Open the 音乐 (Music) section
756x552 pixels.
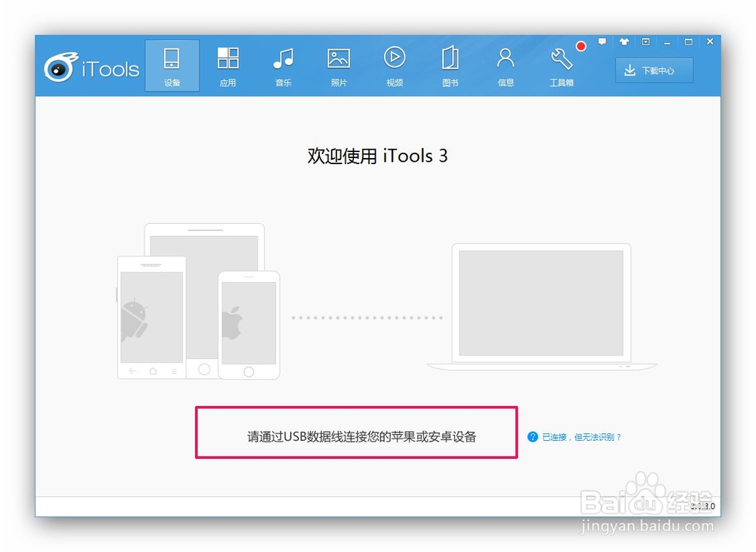[x=283, y=66]
